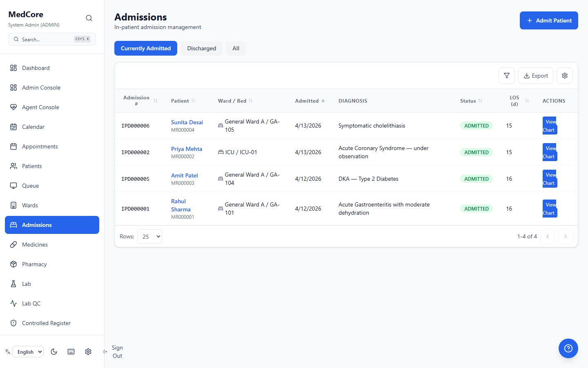Viewport: 588px width, 368px height.
Task: Open the English language dropdown
Action: 28,352
